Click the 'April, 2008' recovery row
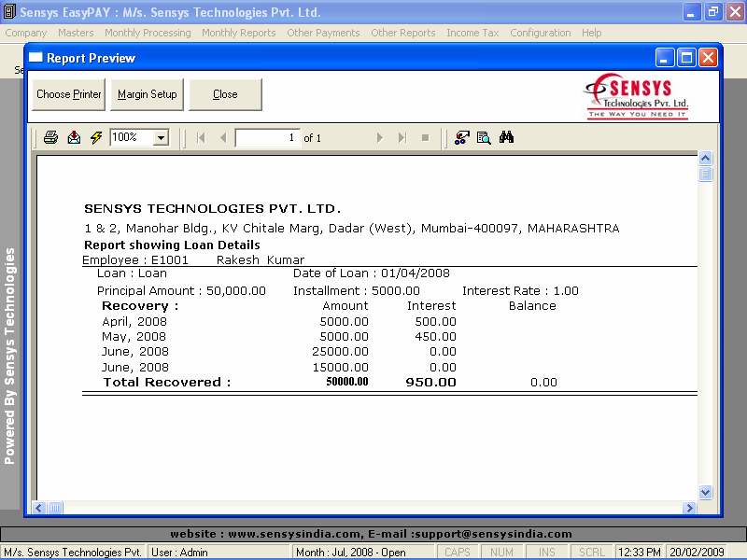The height and width of the screenshot is (560, 747). tap(279, 322)
